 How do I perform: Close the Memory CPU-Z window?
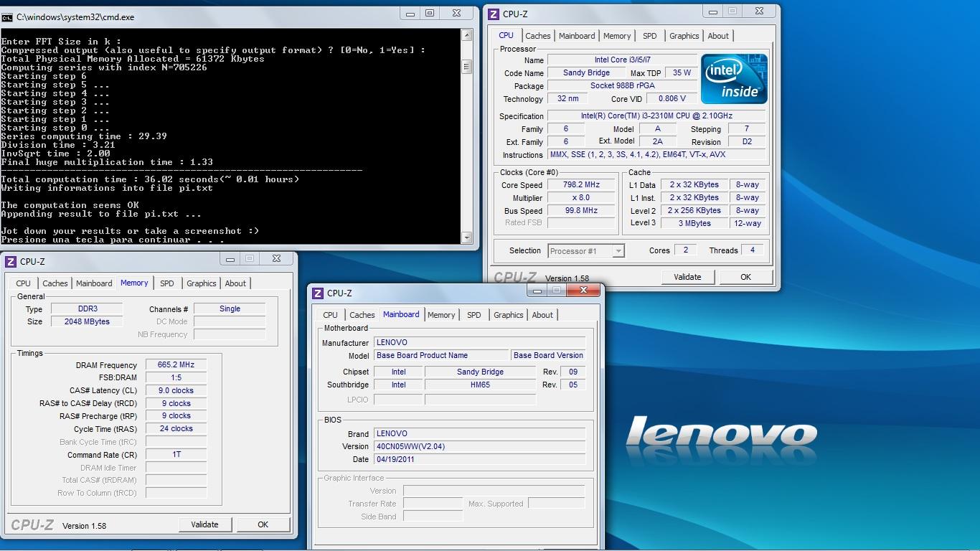[x=275, y=258]
